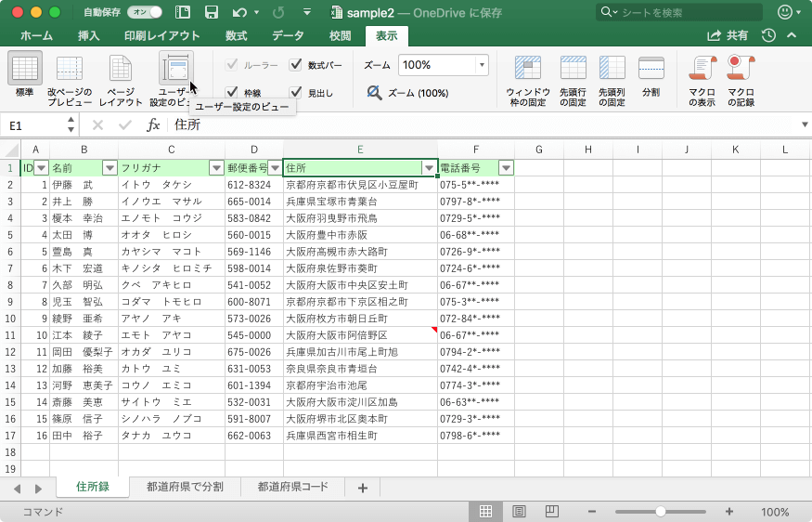Collapse the ribbon with chevron
The image size is (812, 522).
[x=792, y=35]
